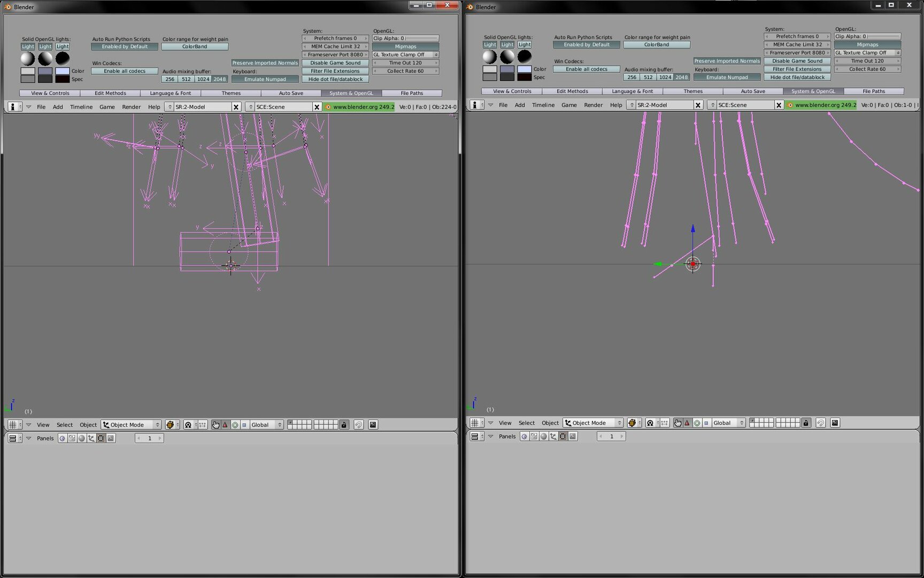Select Scene context icon in left Panels bar
Screen dimensions: 924x578
tap(111, 438)
